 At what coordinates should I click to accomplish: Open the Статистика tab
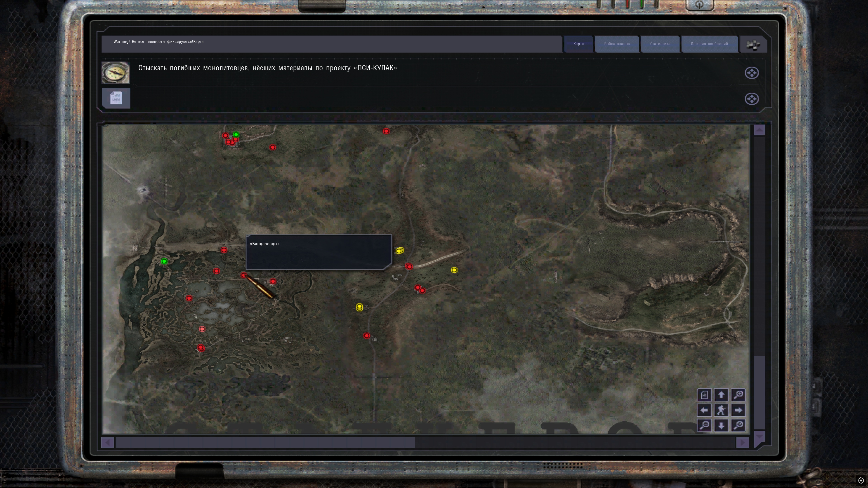point(660,44)
